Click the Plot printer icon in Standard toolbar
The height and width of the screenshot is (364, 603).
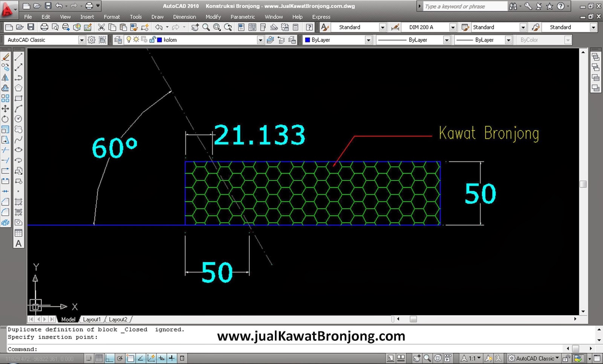tap(44, 27)
